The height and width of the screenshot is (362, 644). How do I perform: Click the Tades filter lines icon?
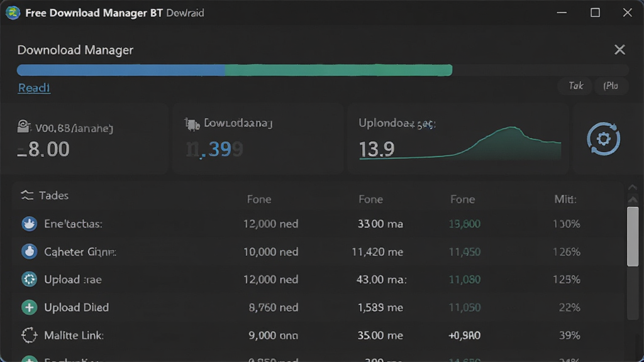tap(27, 195)
